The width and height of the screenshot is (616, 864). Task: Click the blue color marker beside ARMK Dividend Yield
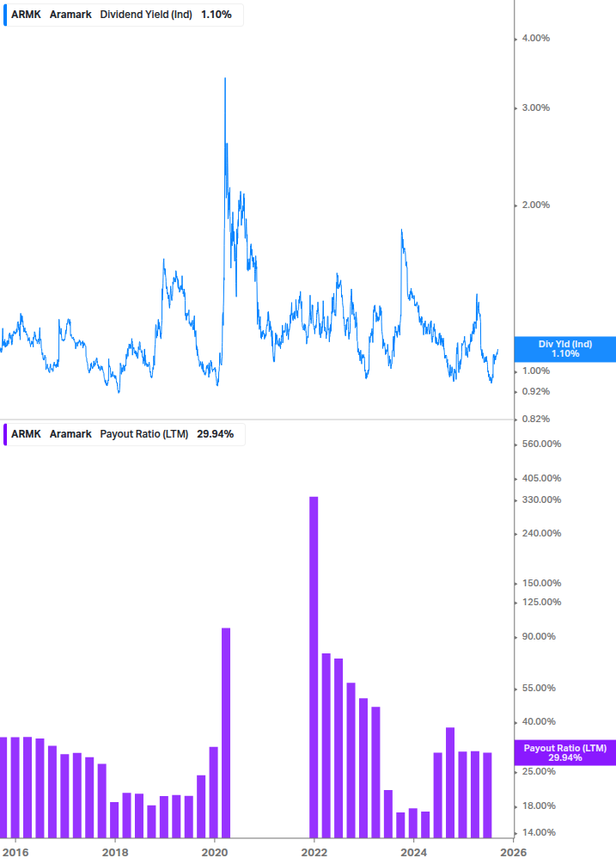coord(5,15)
